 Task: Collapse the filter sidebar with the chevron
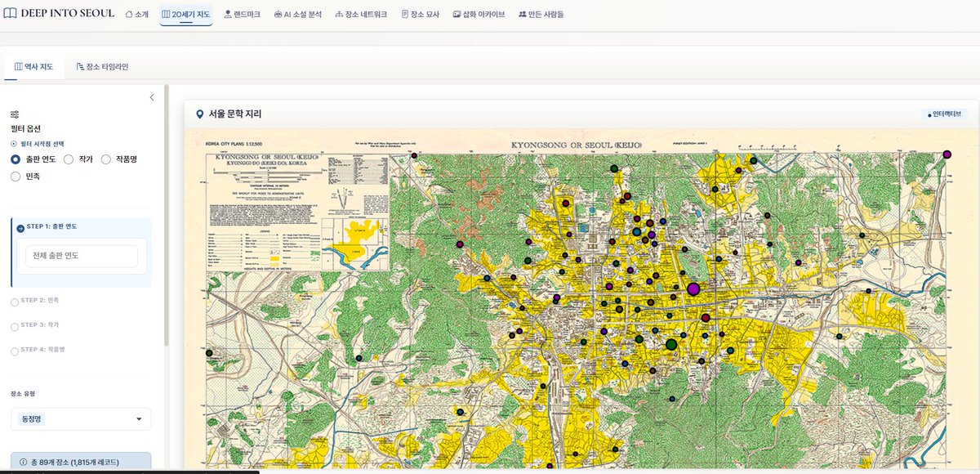[151, 97]
